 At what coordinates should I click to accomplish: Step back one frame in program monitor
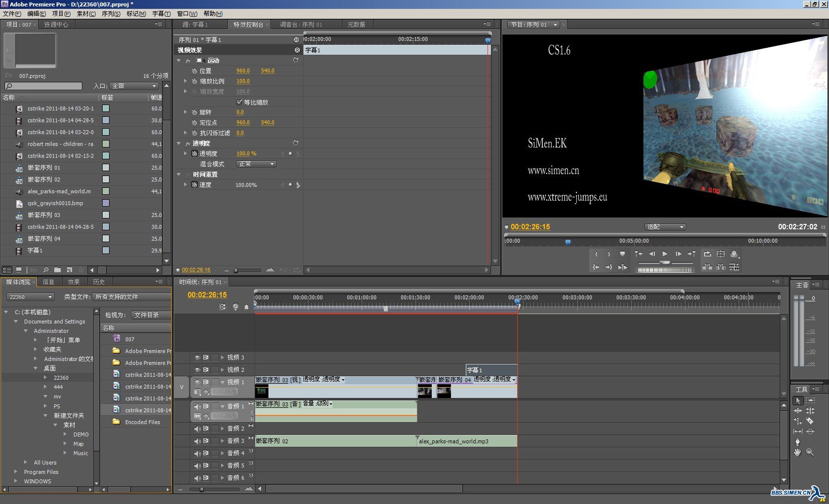(x=652, y=254)
